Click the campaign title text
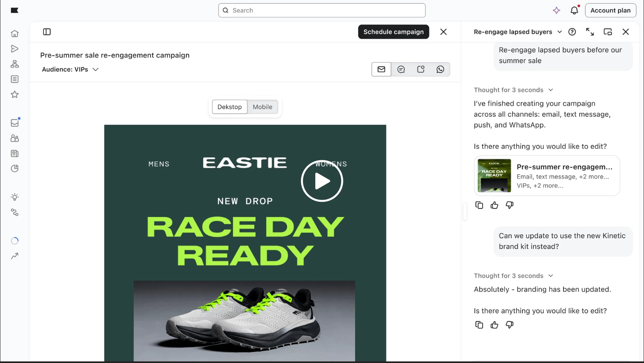The image size is (644, 363). (115, 55)
